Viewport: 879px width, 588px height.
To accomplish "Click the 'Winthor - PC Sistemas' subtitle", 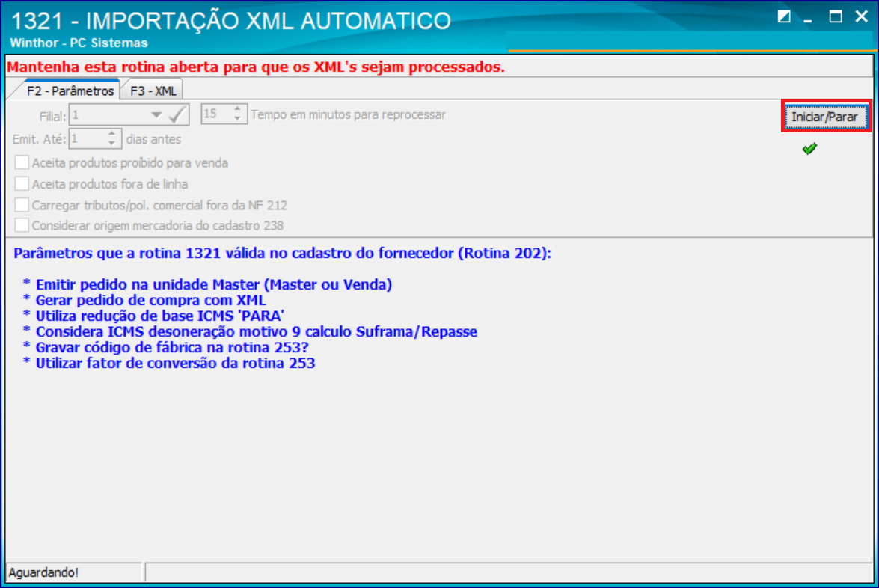I will (x=79, y=43).
